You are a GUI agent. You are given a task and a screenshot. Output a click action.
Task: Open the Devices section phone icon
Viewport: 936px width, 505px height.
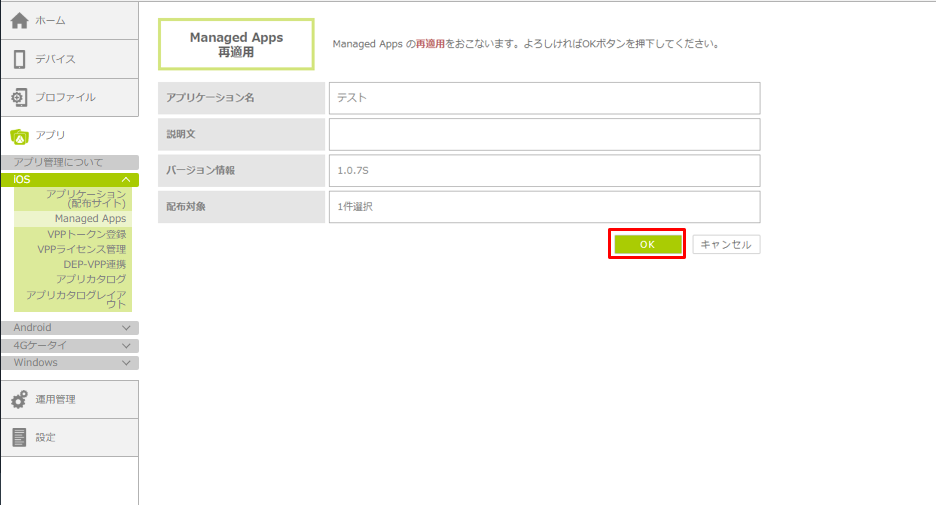(19, 59)
